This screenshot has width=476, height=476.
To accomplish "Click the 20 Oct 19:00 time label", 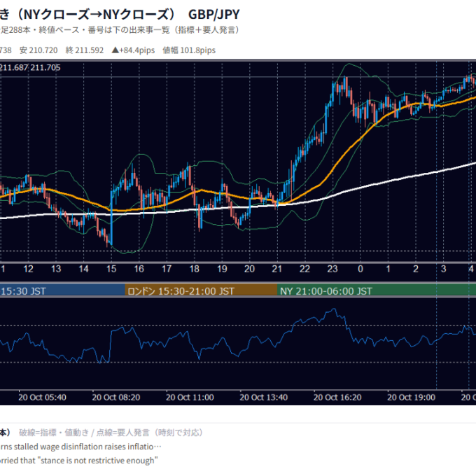I will tap(411, 398).
